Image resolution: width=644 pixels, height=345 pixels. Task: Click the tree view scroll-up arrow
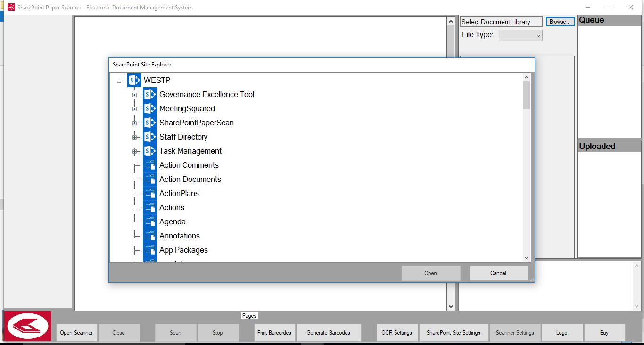527,77
